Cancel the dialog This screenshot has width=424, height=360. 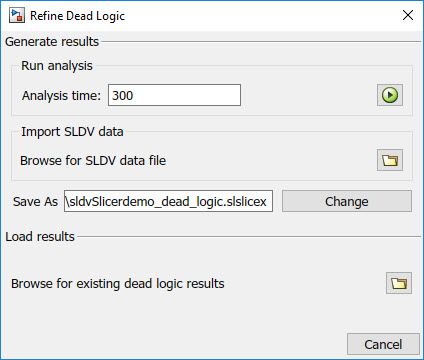383,344
